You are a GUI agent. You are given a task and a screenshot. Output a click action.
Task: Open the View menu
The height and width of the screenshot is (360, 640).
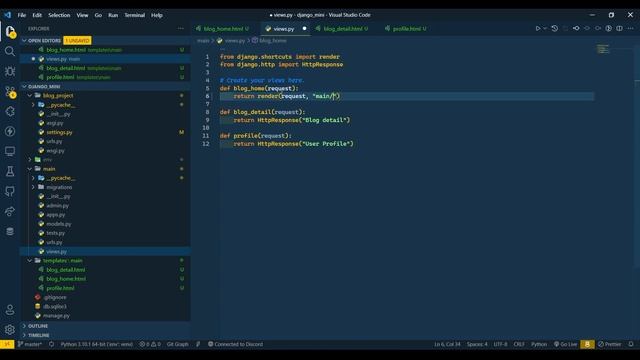pos(82,15)
